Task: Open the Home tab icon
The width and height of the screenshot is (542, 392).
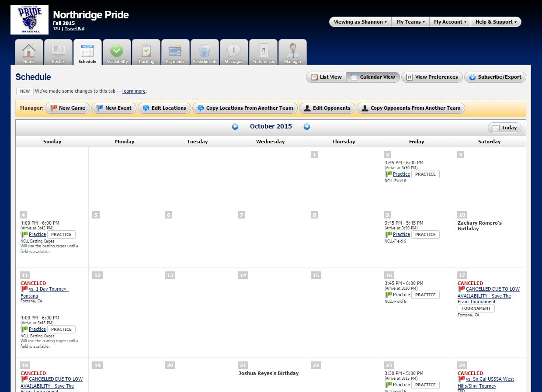Action: (29, 52)
